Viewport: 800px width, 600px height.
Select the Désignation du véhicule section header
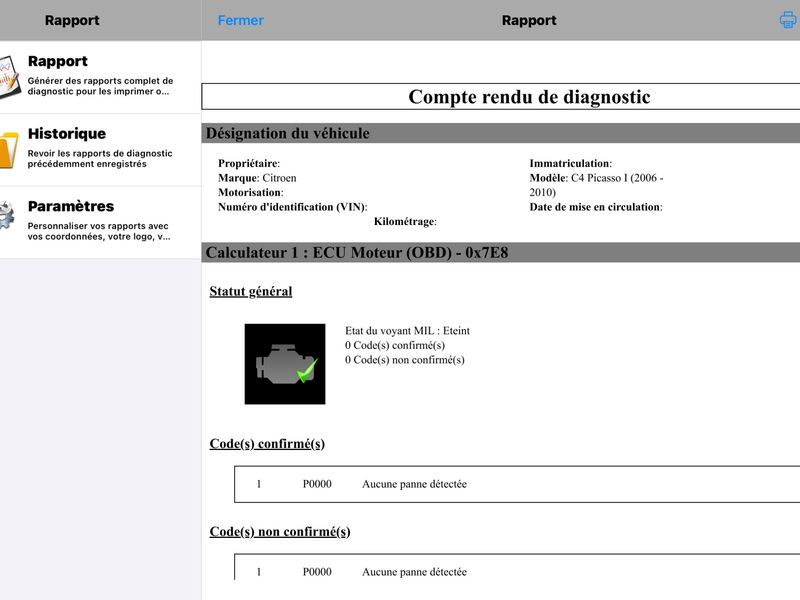[x=501, y=133]
